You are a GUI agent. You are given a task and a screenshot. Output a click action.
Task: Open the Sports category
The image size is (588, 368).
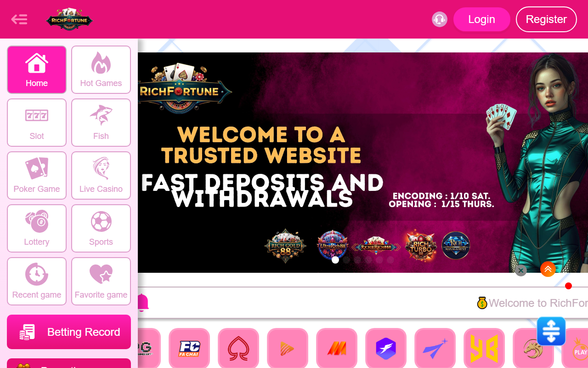(x=101, y=228)
